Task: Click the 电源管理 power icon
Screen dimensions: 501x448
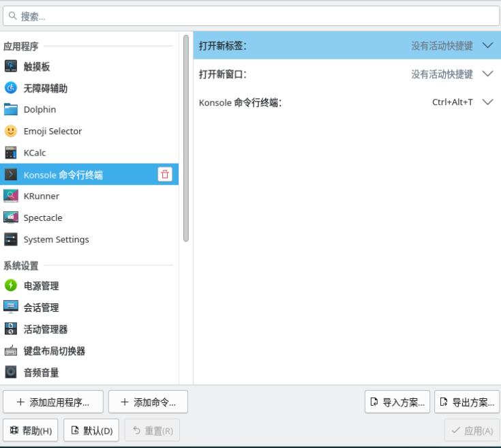Action: 10,285
